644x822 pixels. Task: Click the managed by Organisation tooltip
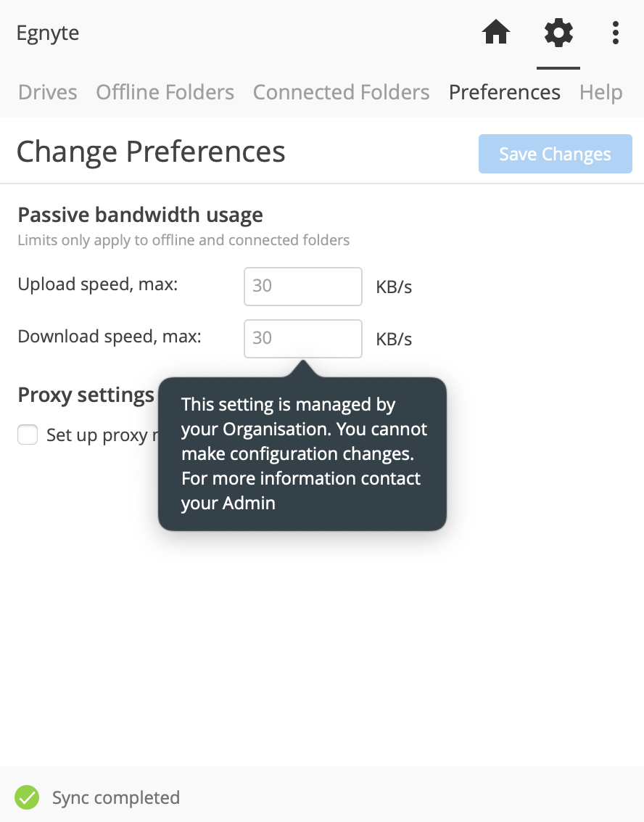tap(302, 453)
